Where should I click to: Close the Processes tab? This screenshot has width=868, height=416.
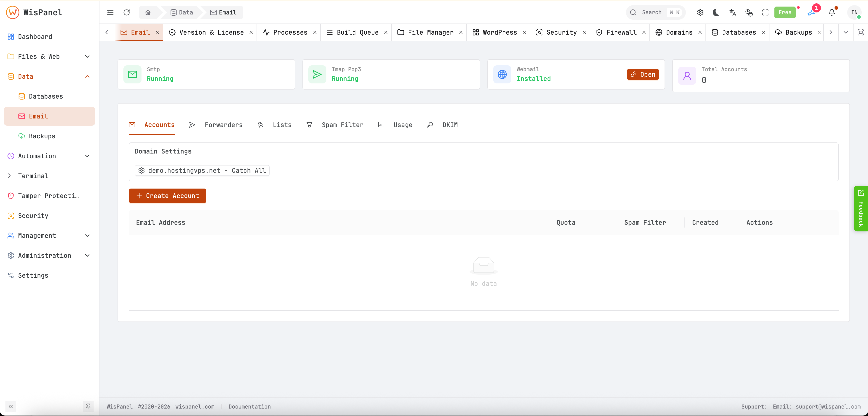click(315, 32)
